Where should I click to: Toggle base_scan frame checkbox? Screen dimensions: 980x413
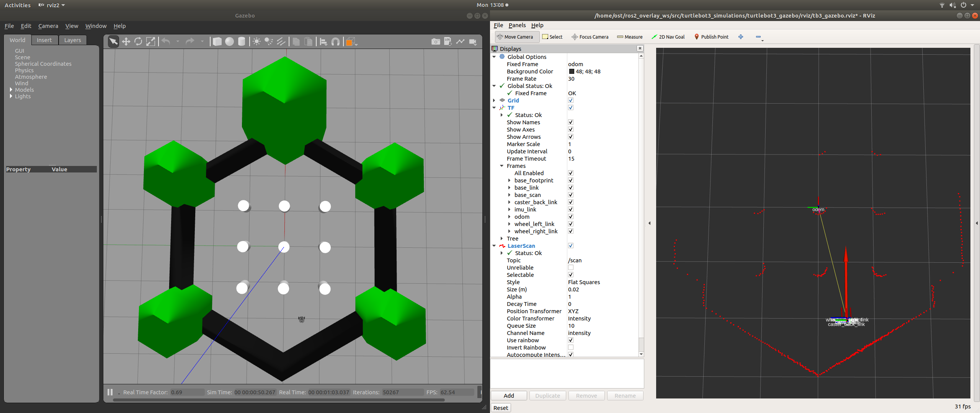click(x=570, y=195)
